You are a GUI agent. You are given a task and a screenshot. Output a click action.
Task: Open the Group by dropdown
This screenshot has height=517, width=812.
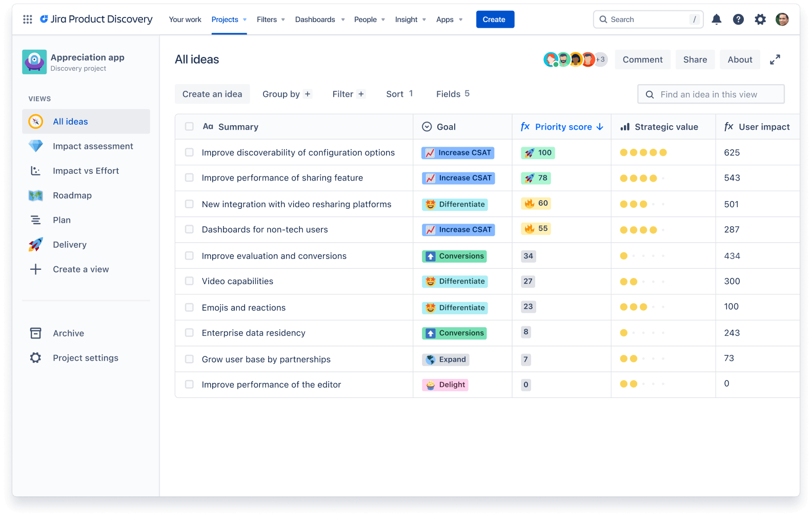point(286,94)
